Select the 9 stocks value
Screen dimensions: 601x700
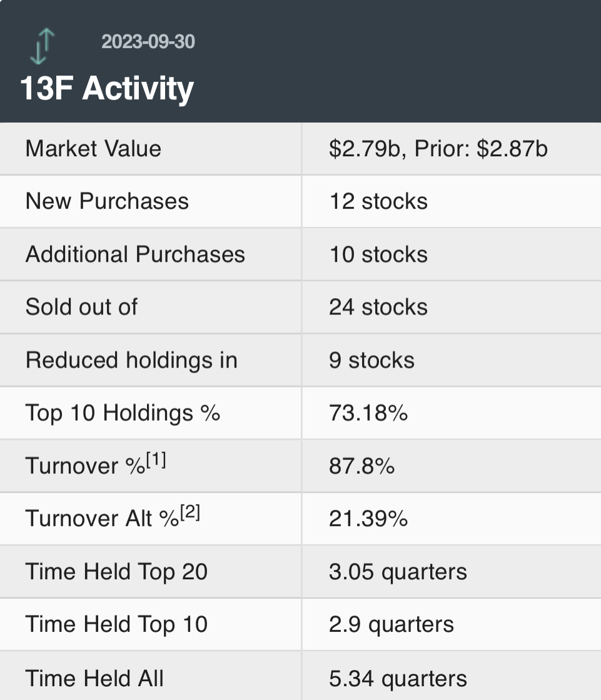(x=371, y=360)
